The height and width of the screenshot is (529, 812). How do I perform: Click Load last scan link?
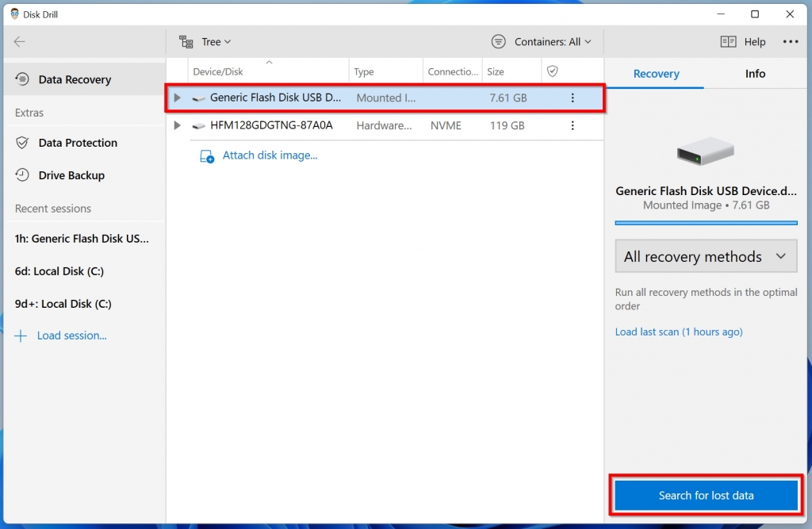[x=678, y=332]
